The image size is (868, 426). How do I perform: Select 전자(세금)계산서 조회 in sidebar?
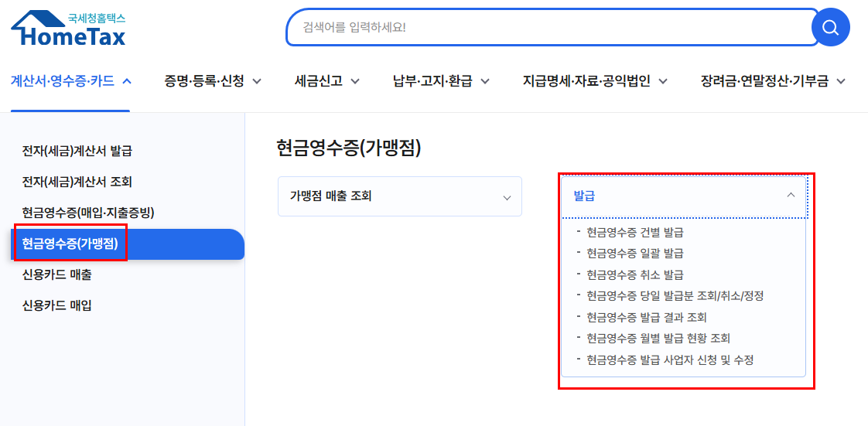[77, 182]
